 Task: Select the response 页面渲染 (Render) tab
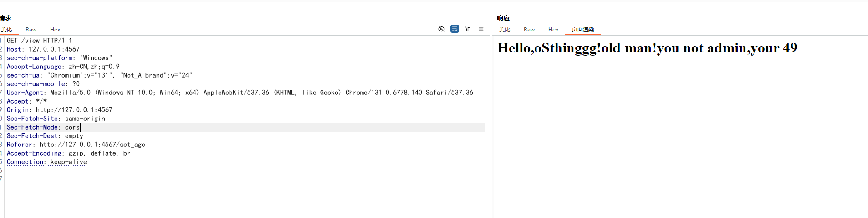pos(583,30)
